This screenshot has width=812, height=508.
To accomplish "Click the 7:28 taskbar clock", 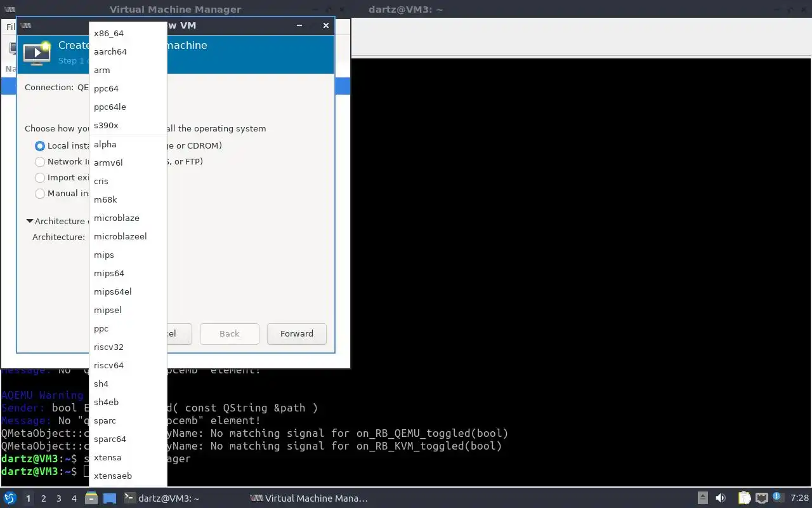I will click(x=800, y=498).
